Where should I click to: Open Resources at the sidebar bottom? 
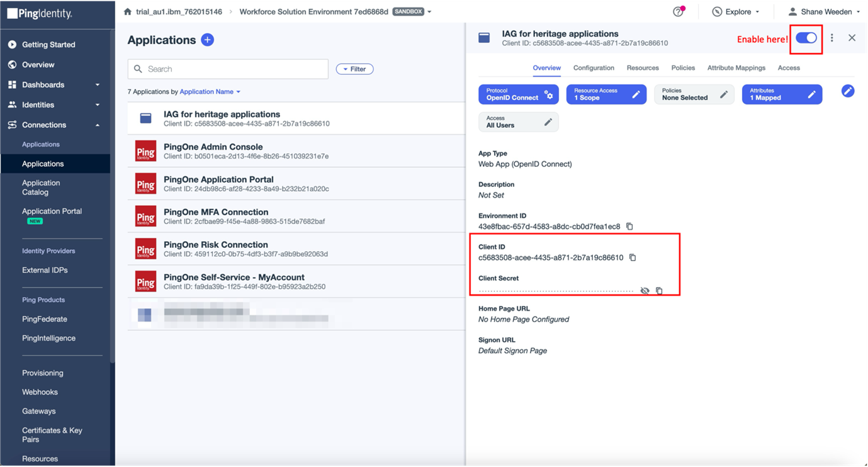(40, 459)
